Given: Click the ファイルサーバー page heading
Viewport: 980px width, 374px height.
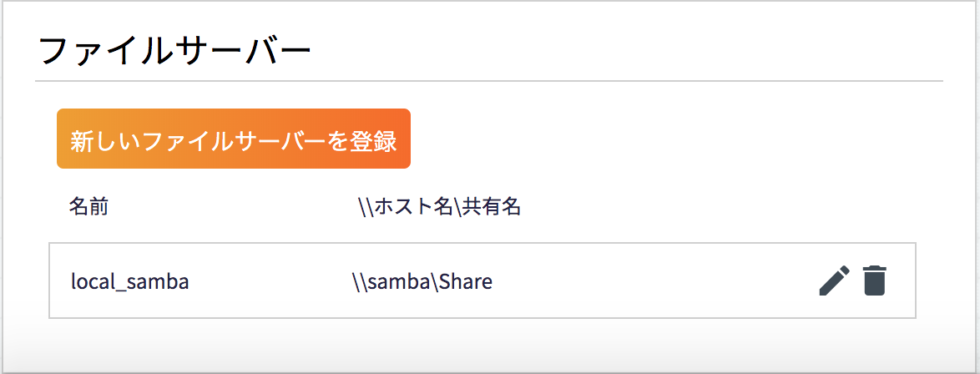Looking at the screenshot, I should tap(174, 51).
